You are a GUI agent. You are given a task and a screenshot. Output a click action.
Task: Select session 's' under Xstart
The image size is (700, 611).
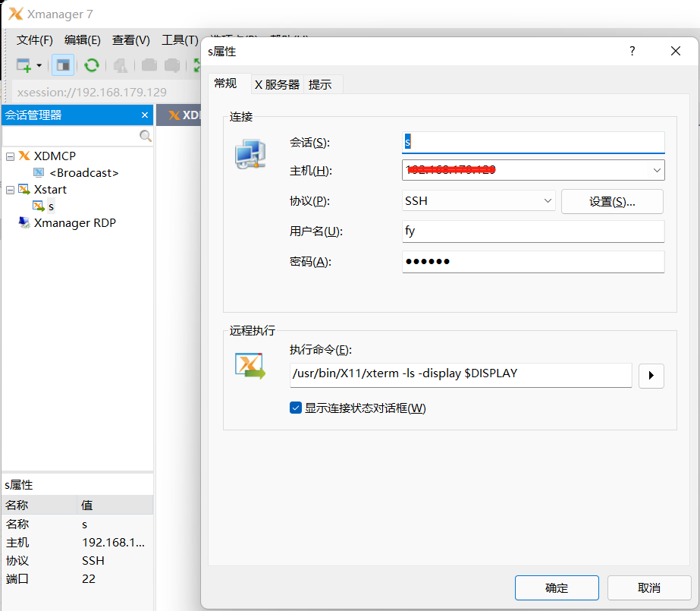(51, 206)
